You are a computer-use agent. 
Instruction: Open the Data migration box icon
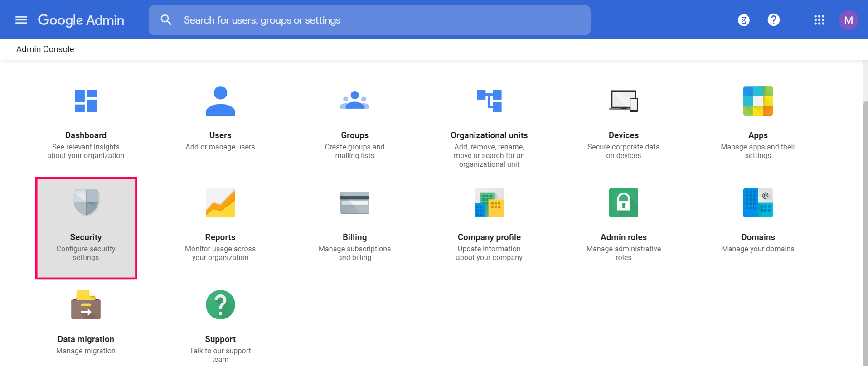[x=86, y=304]
